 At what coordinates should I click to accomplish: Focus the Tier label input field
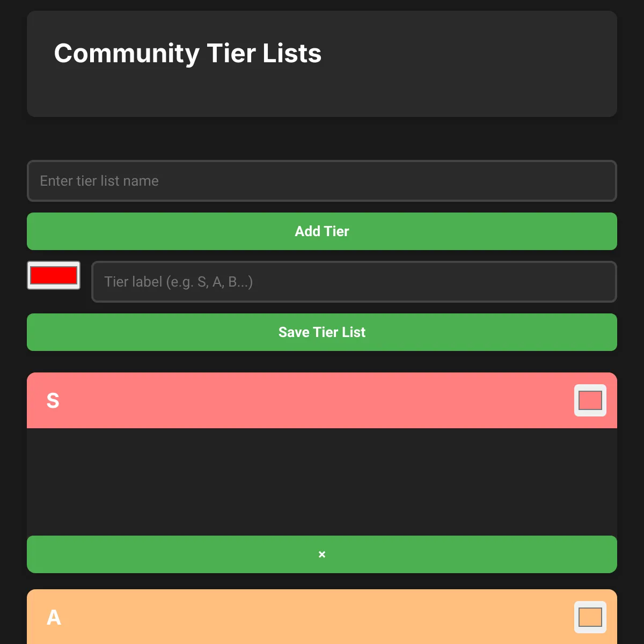coord(354,282)
